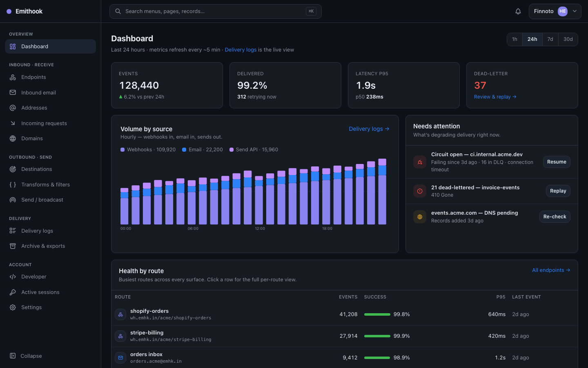
Task: Click the Webhooks legend swatch
Action: point(122,150)
